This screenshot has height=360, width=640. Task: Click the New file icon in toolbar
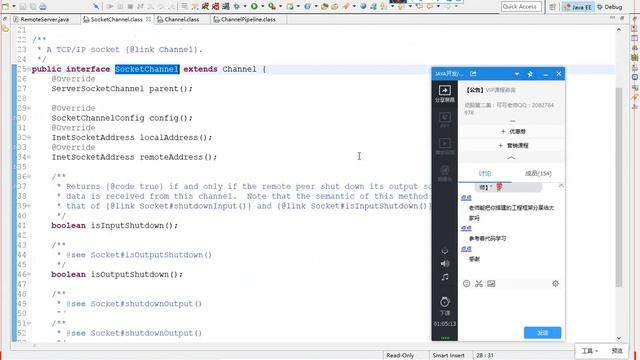(x=6, y=6)
